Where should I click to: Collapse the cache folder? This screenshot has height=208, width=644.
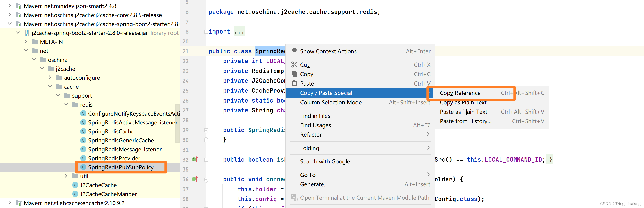point(50,86)
